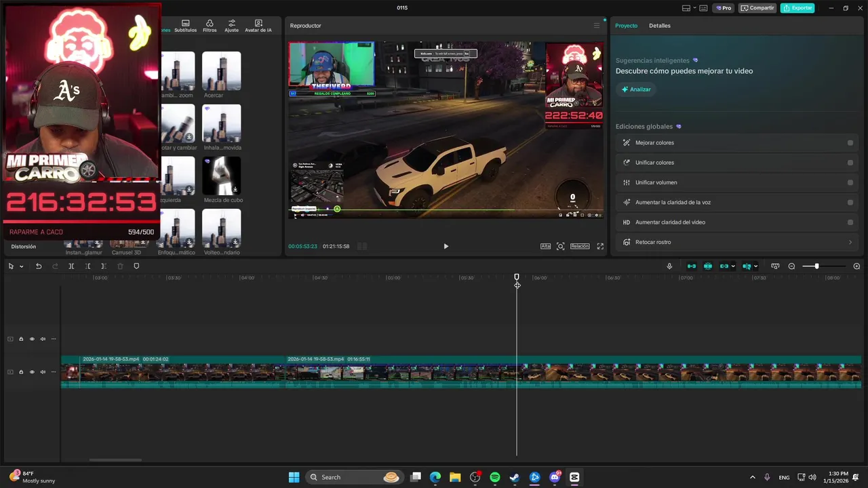Image resolution: width=868 pixels, height=488 pixels.
Task: Open Spotify from the taskbar
Action: (495, 477)
